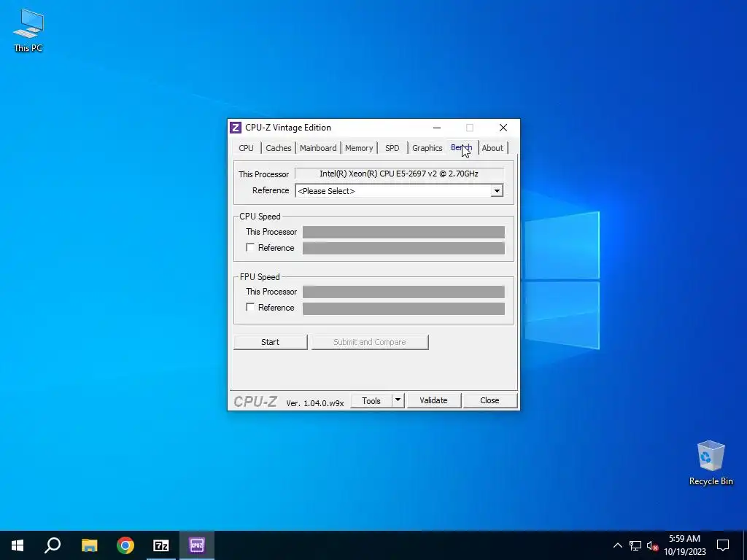Show hidden system tray icons

[x=617, y=545]
